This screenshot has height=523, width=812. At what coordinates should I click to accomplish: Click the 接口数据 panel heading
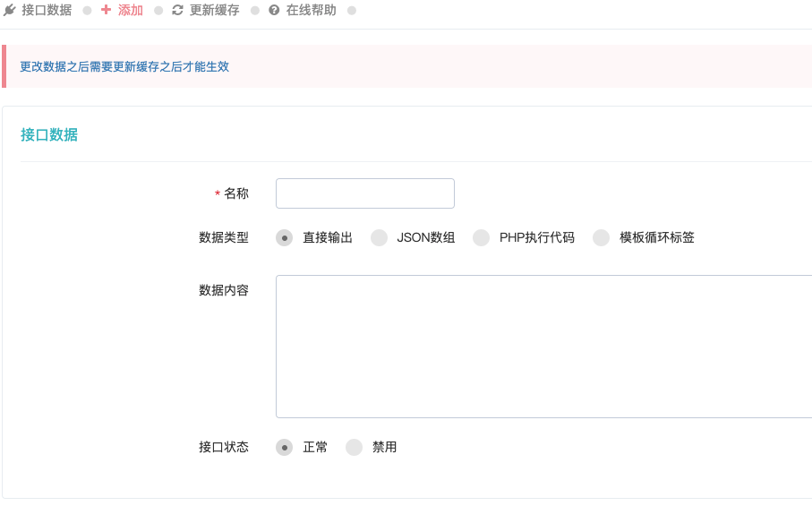tap(49, 135)
